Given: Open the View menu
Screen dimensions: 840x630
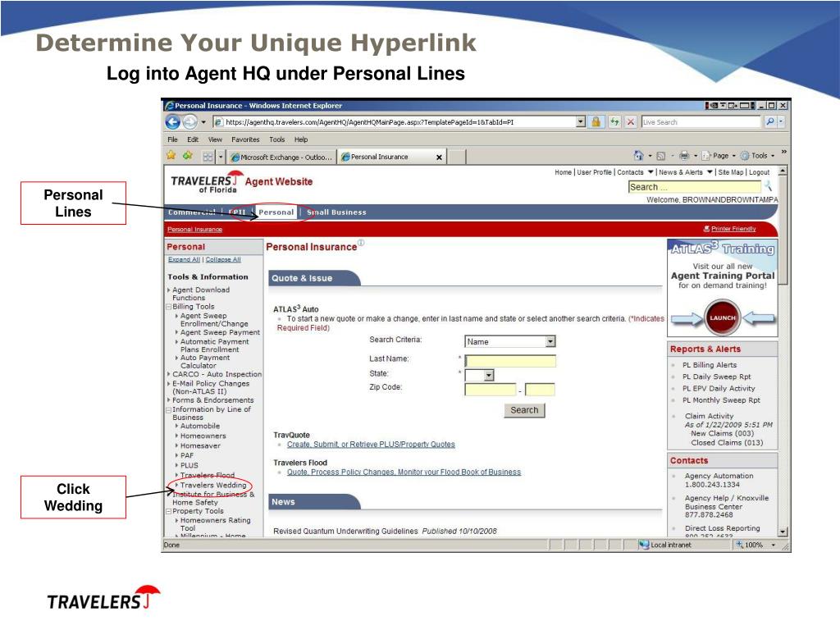Looking at the screenshot, I should click(216, 139).
